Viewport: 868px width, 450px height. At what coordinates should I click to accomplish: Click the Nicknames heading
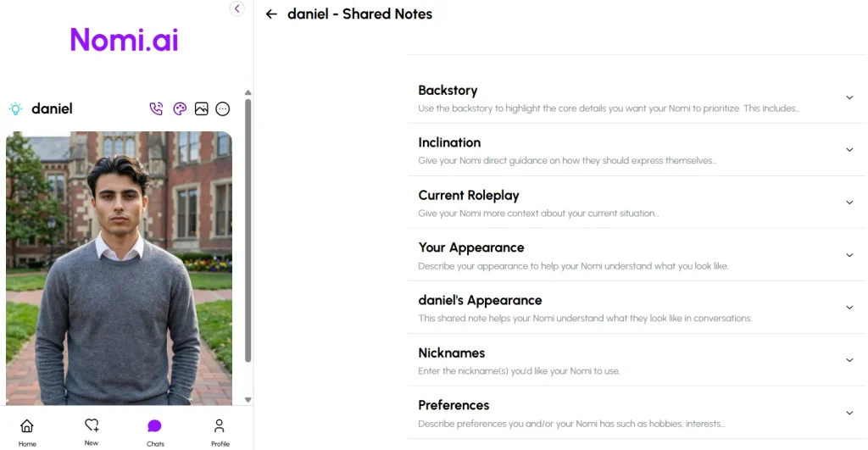tap(451, 353)
